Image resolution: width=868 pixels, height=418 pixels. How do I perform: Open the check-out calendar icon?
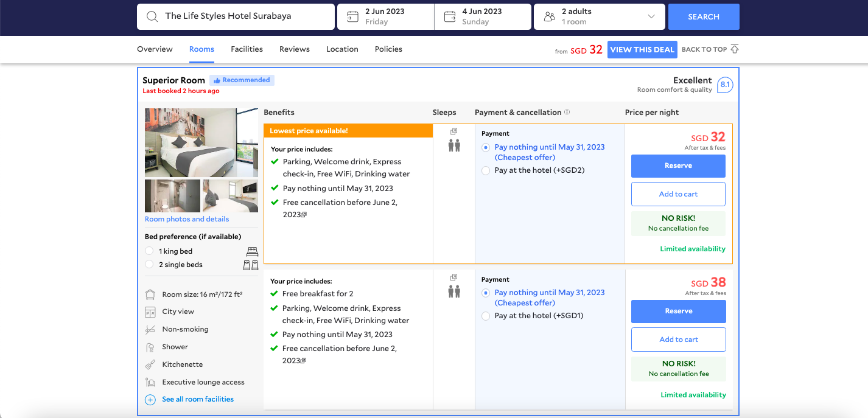click(x=450, y=17)
